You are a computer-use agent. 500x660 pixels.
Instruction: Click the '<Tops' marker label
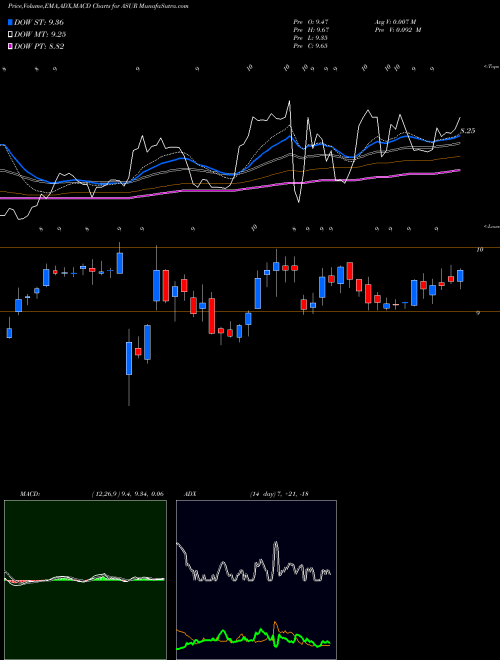492,67
